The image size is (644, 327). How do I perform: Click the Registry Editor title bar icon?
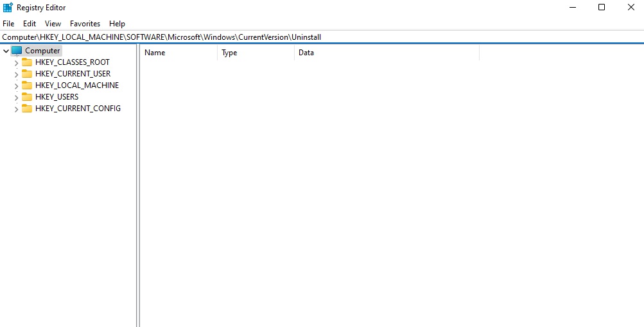8,8
